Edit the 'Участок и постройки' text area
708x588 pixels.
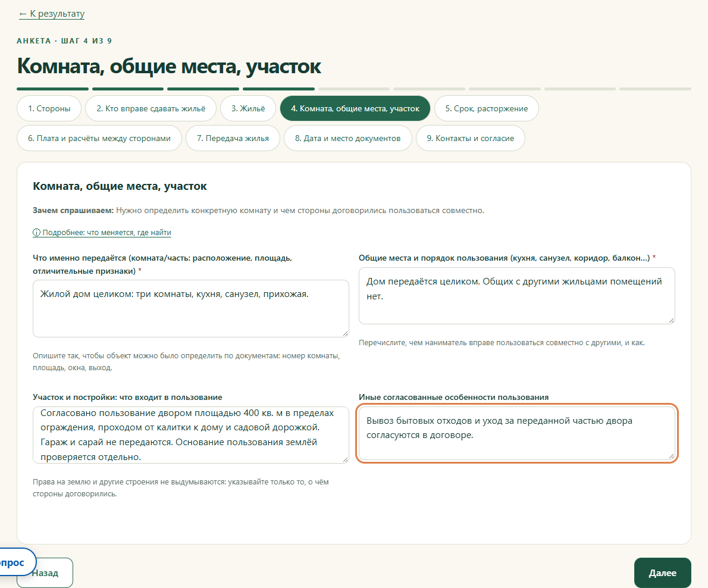(190, 435)
